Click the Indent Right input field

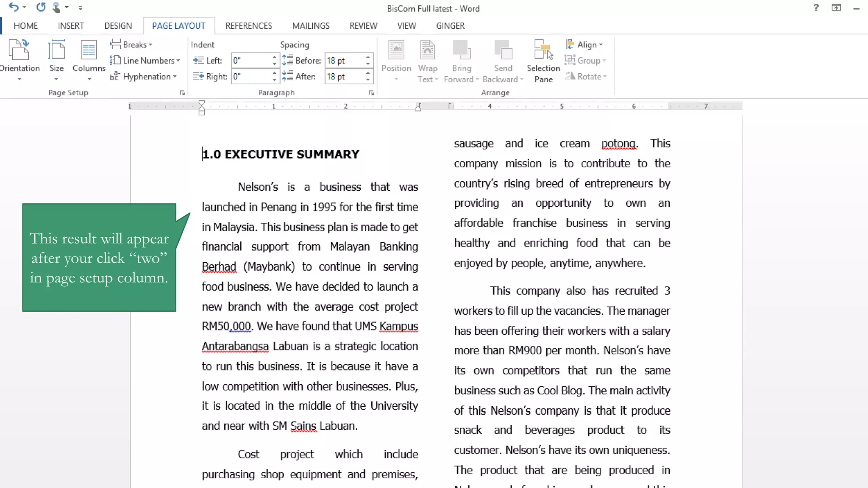[x=250, y=77]
